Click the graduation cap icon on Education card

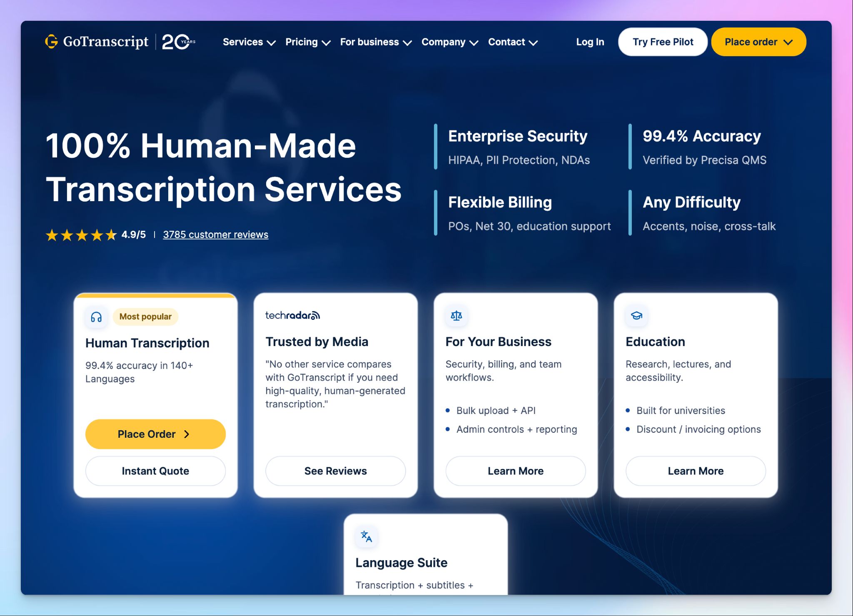[x=636, y=316]
